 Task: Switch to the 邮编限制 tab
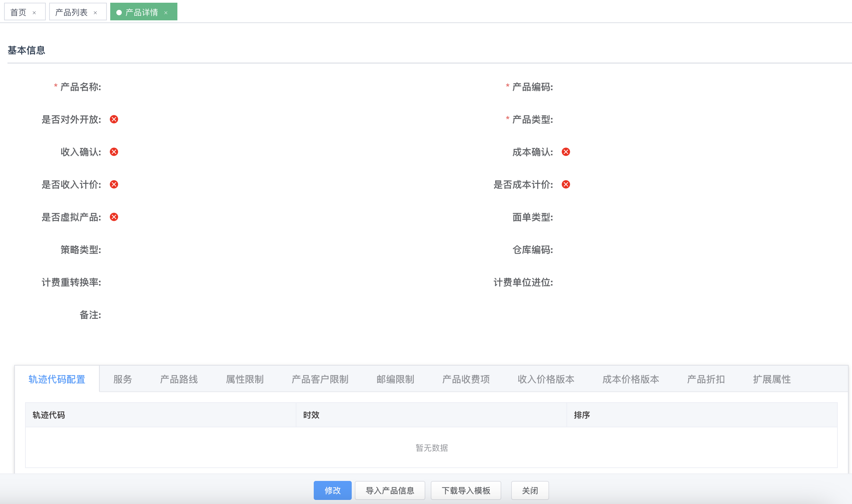394,380
